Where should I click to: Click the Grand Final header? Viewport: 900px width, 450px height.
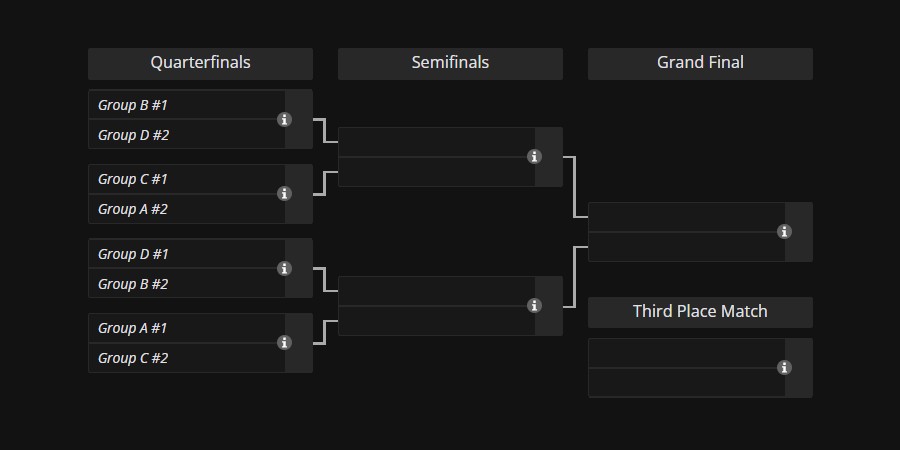click(700, 64)
